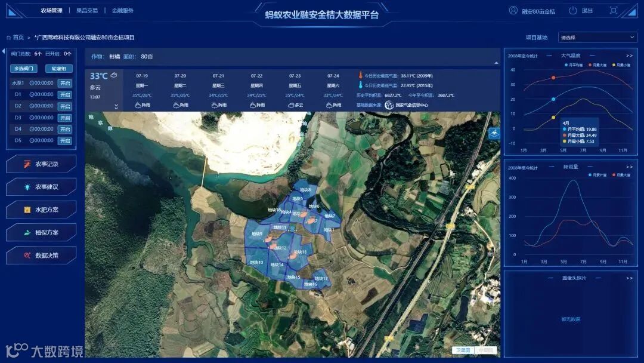Select the 07-19 forecast weather icon
The image size is (644, 363).
(138, 105)
